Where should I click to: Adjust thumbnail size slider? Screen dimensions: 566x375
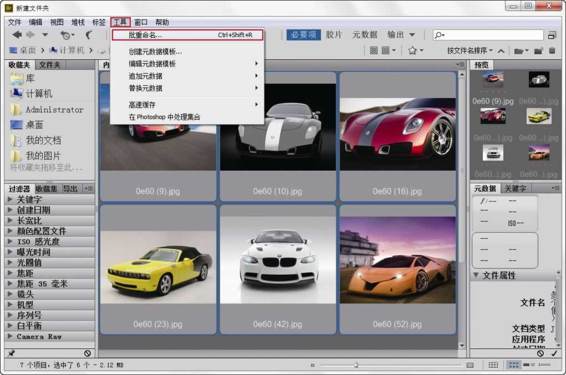point(356,365)
